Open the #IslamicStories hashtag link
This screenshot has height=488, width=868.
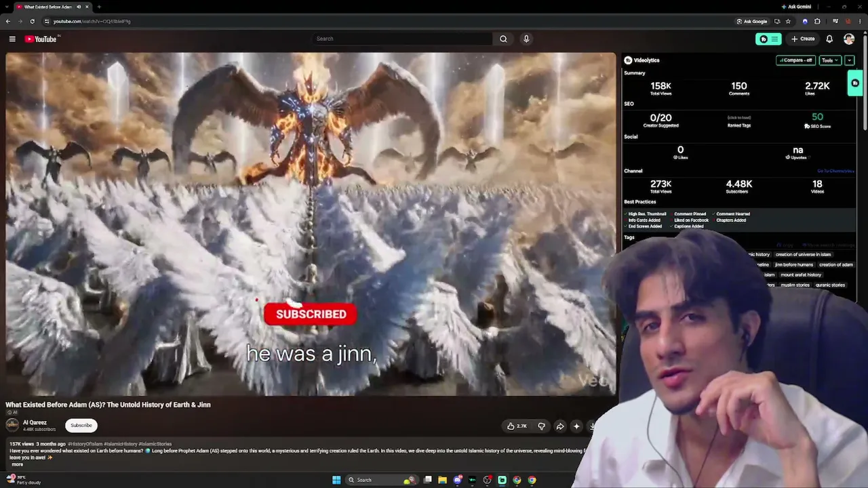155,444
